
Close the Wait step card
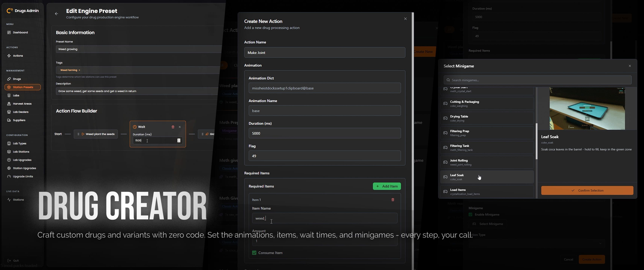click(x=180, y=127)
